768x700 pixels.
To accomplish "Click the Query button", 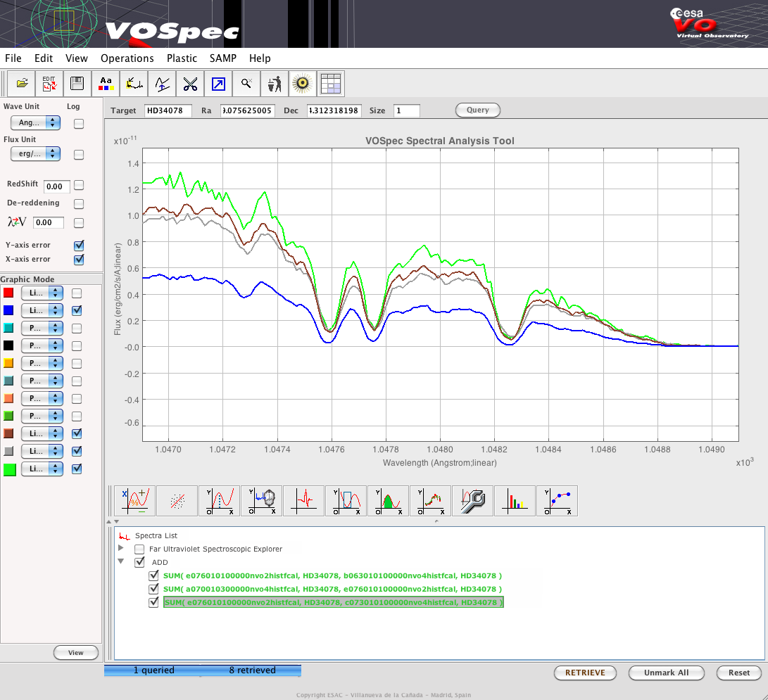I will pos(477,110).
